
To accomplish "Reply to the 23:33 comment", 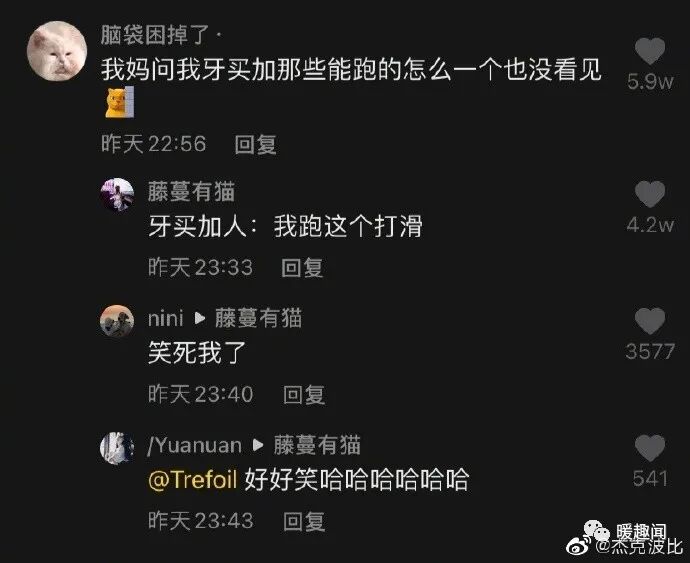I will 302,268.
